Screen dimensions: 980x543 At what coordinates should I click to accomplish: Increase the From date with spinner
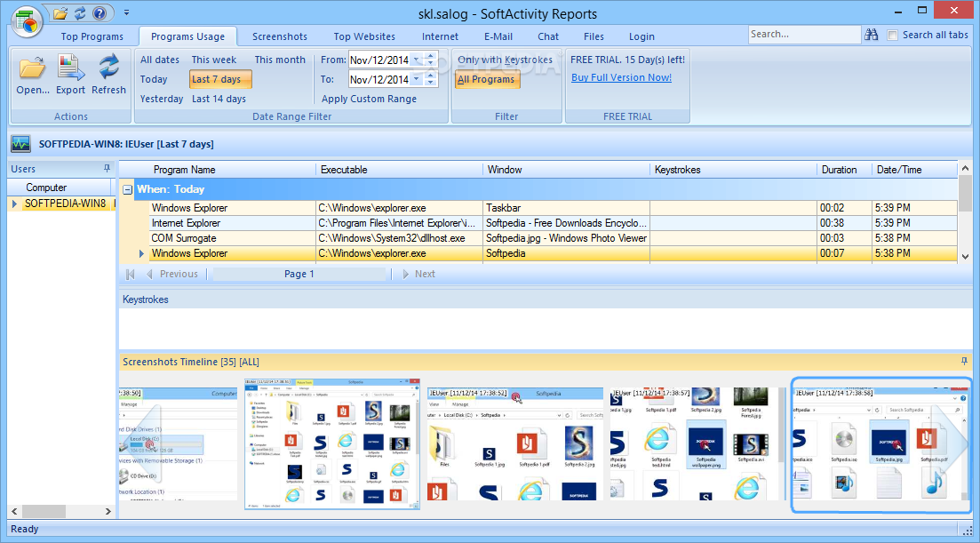pos(431,56)
